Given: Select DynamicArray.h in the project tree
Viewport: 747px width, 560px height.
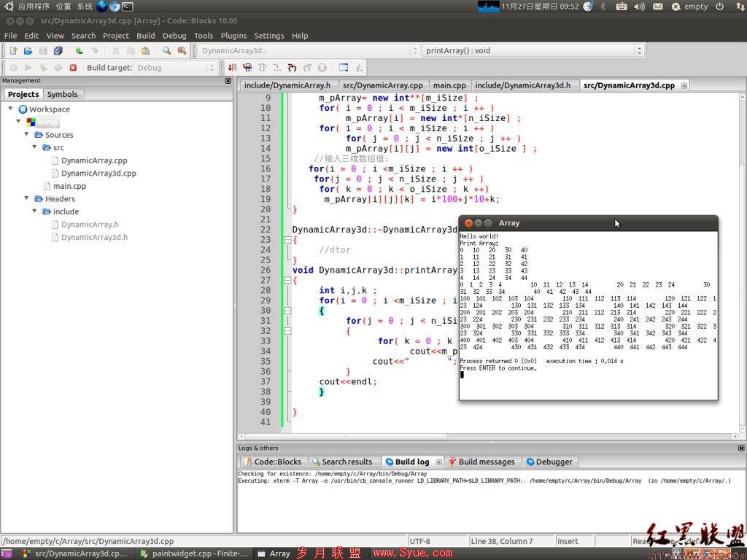Looking at the screenshot, I should (x=90, y=225).
